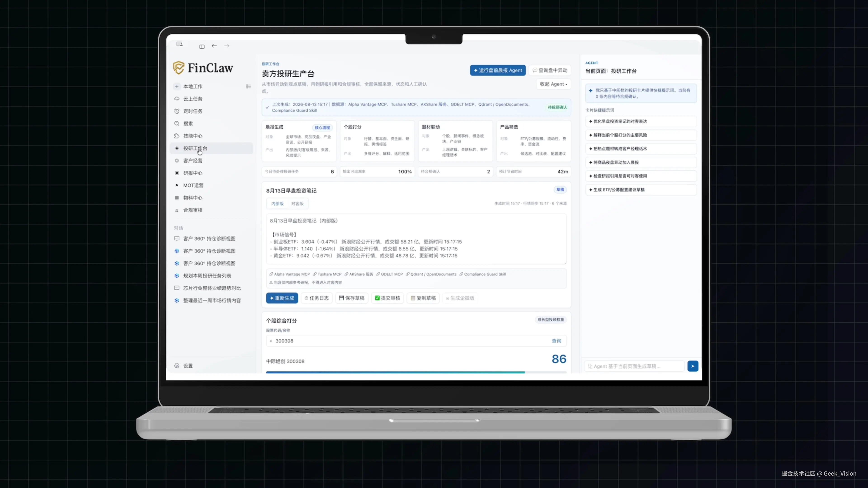Viewport: 868px width, 488px height.
Task: Choose prompt 优化早盘投资笔记的对客表达
Action: coord(641,122)
